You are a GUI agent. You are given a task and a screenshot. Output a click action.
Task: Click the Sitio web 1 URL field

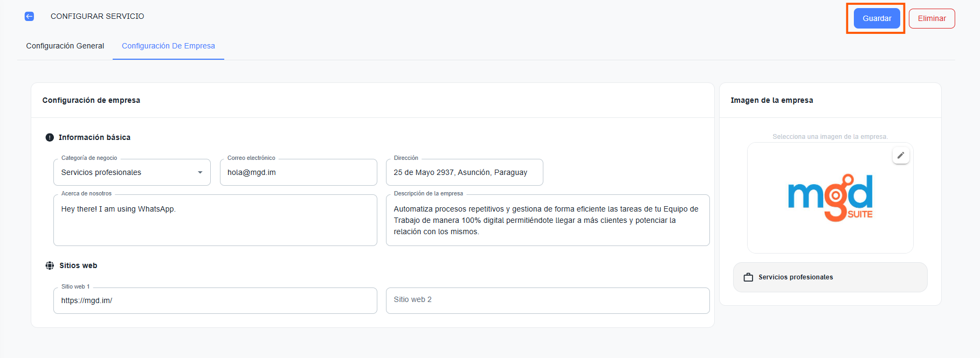click(x=215, y=300)
